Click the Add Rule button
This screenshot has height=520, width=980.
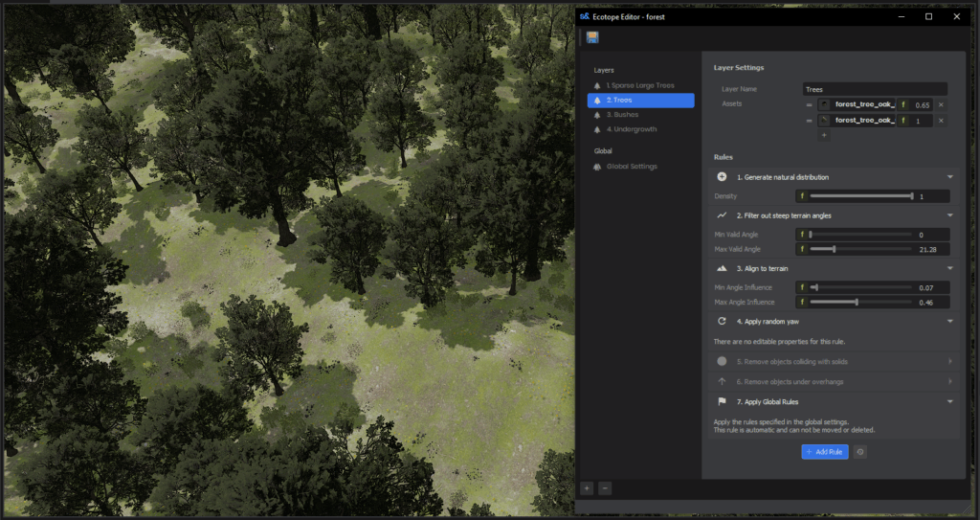click(825, 452)
